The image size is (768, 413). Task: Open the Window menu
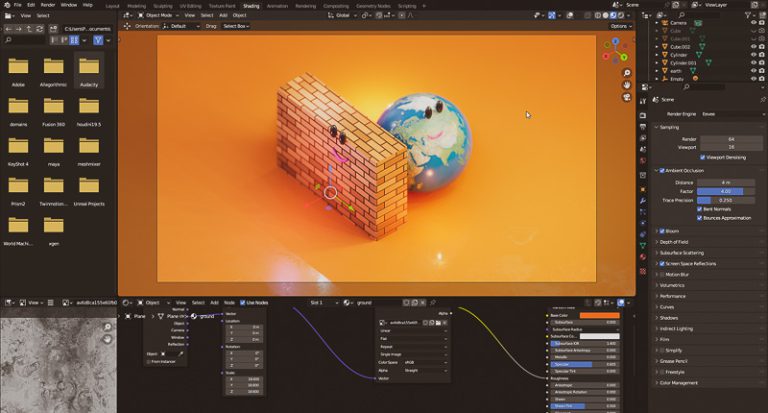[69, 5]
